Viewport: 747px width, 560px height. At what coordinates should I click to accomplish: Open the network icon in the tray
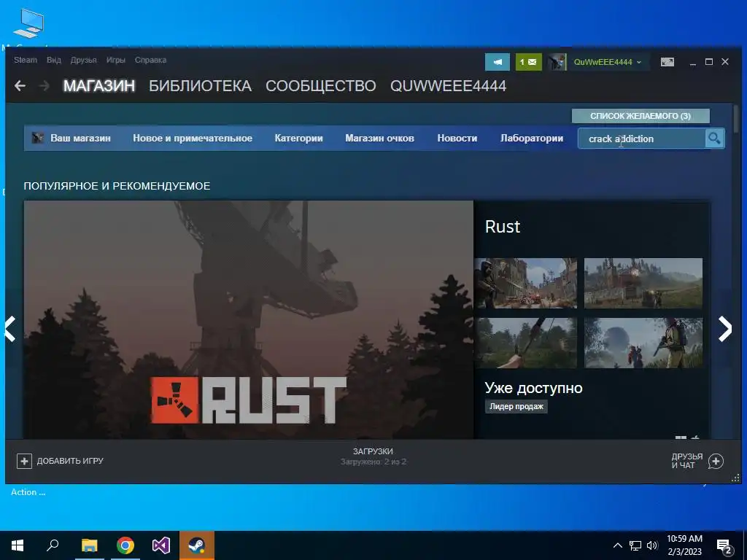pyautogui.click(x=635, y=545)
